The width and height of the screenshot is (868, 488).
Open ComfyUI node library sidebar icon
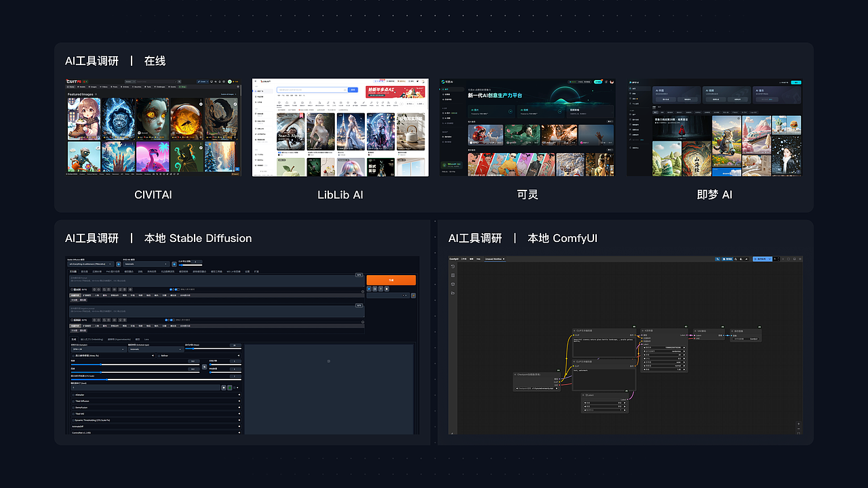click(x=453, y=275)
